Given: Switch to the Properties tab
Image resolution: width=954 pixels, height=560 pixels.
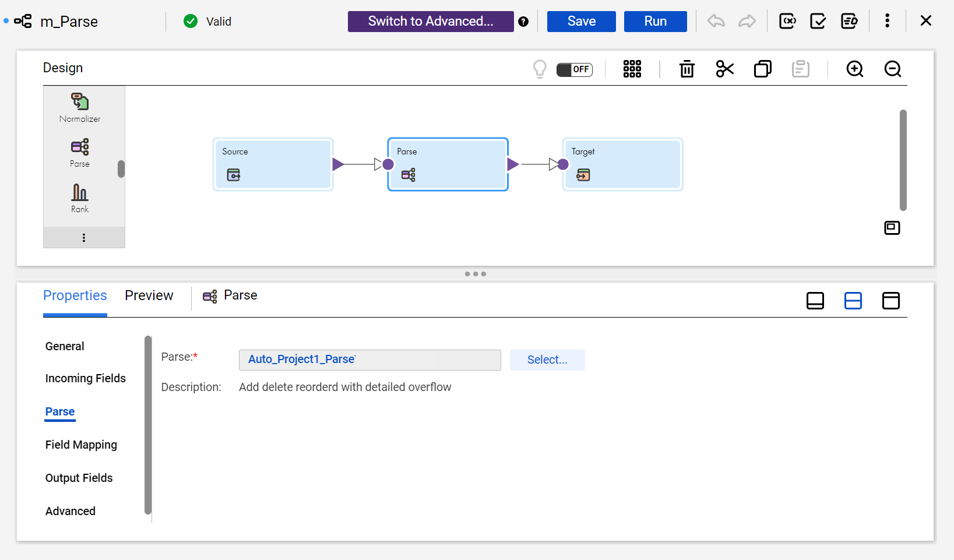Looking at the screenshot, I should [75, 295].
